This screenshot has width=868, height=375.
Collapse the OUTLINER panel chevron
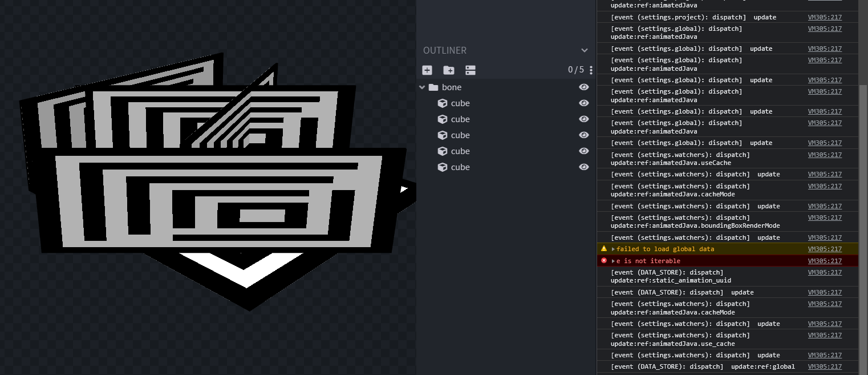tap(584, 50)
